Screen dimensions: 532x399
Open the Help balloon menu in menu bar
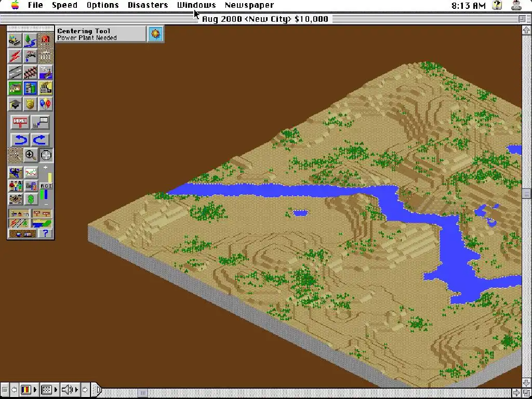click(497, 5)
